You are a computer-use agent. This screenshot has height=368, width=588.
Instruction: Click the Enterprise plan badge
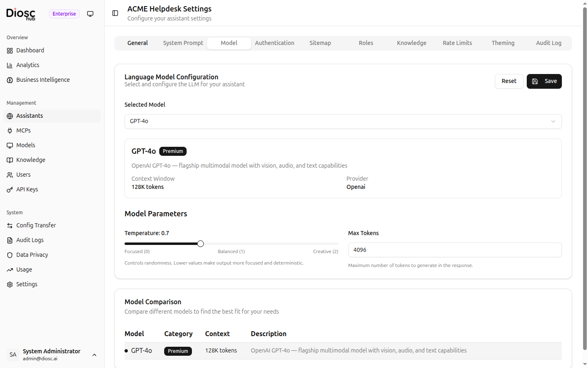tap(64, 14)
